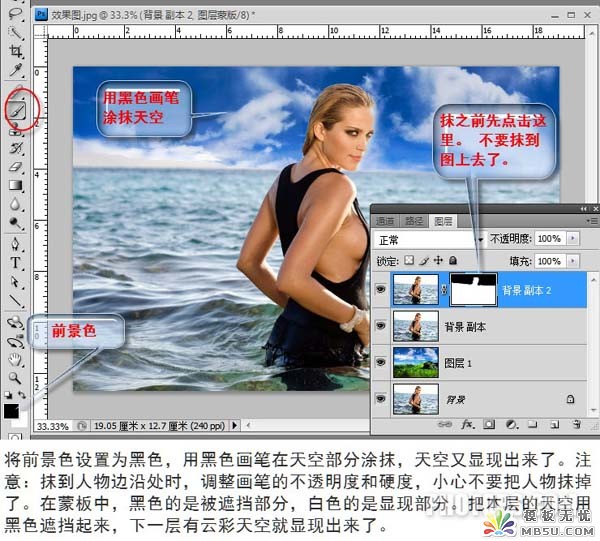Click the document size 19.05 厘米 readout

point(159,425)
